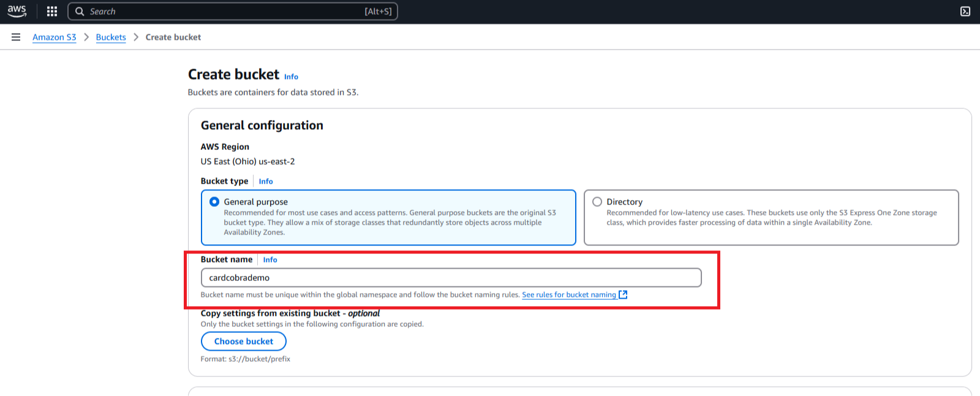The height and width of the screenshot is (396, 980).
Task: Open external link icon beside bucket naming rules
Action: click(623, 294)
